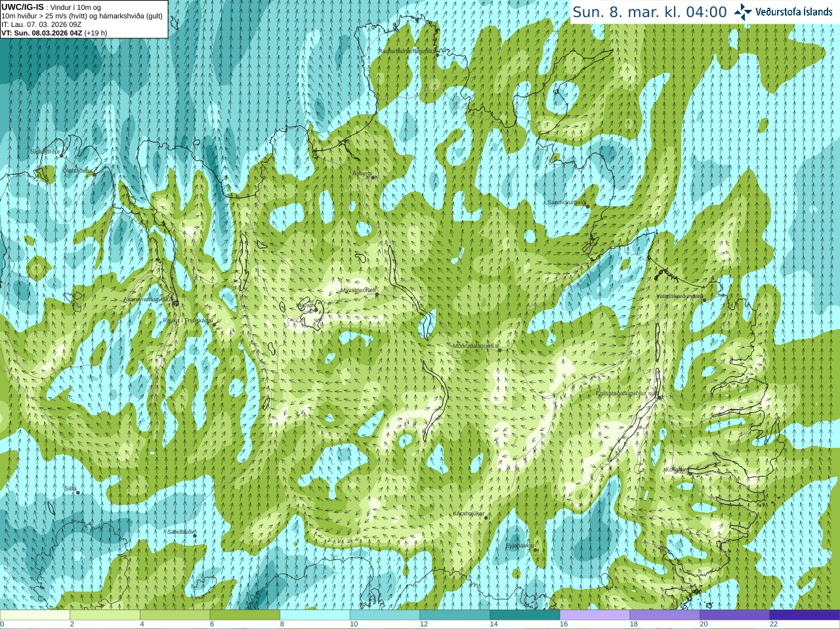Click the 'Sun. 8. mar. kl. 04:00' timestamp
Image resolution: width=840 pixels, height=629 pixels.
coord(650,12)
